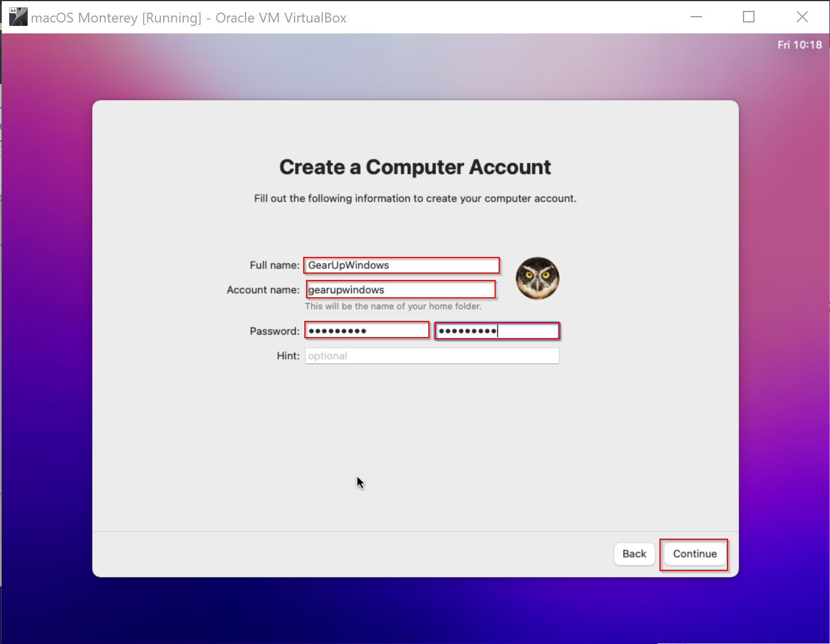Close the VirtualBox VM window
830x644 pixels.
[802, 17]
